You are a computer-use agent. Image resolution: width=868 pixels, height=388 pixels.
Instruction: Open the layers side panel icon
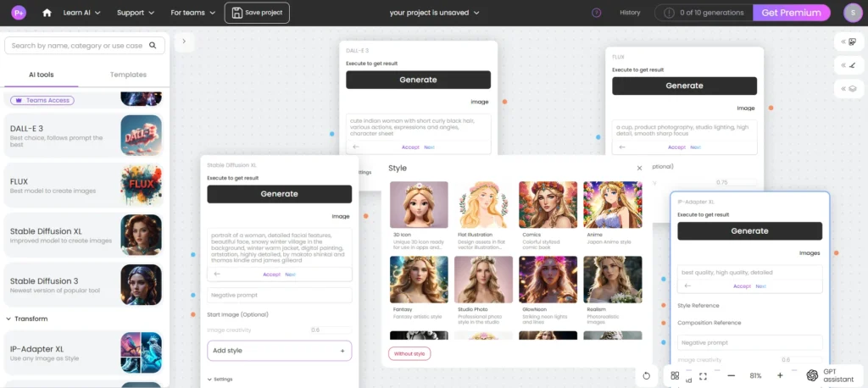849,89
